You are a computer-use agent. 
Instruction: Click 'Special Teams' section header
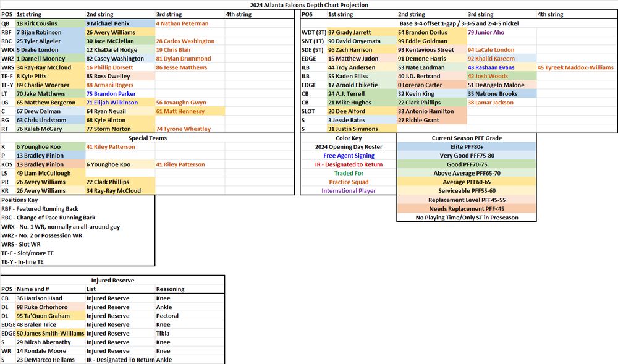(x=148, y=138)
